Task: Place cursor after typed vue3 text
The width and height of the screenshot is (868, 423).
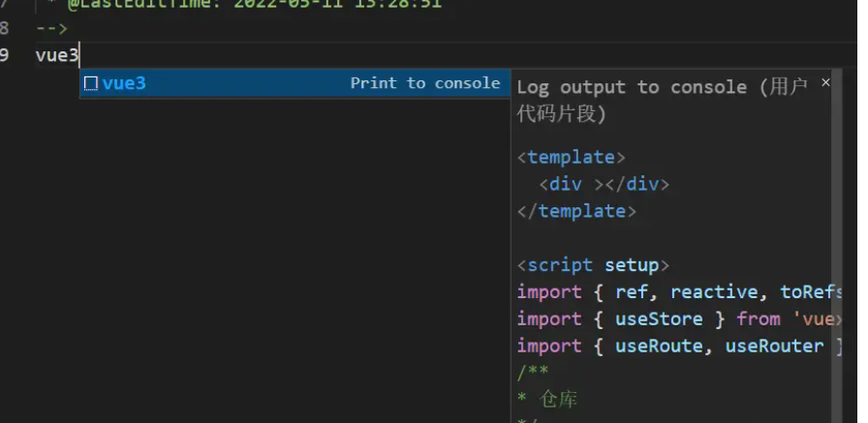Action: click(79, 55)
